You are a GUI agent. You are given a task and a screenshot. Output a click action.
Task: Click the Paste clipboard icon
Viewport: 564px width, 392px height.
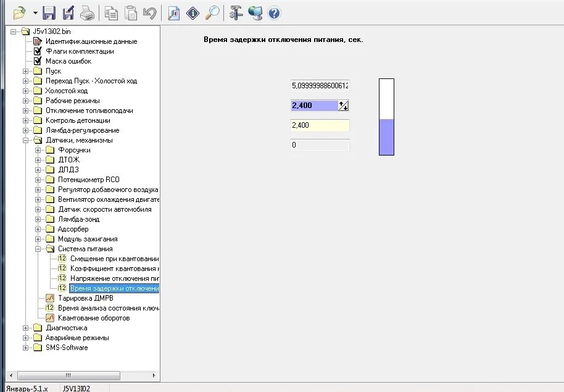point(131,14)
